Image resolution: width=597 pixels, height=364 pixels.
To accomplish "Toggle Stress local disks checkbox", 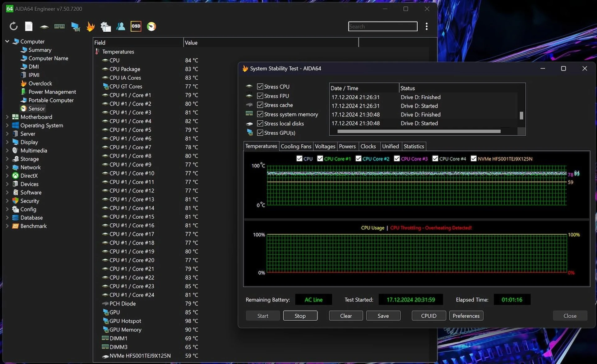I will click(260, 124).
